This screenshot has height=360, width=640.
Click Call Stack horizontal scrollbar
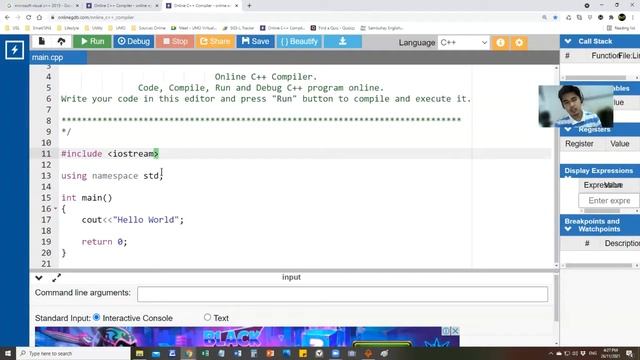click(596, 78)
